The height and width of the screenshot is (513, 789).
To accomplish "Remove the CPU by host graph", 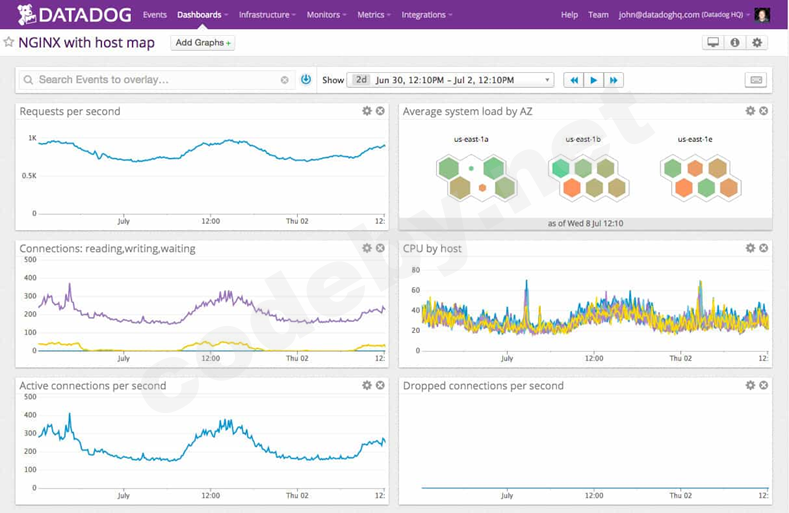I will pyautogui.click(x=764, y=248).
